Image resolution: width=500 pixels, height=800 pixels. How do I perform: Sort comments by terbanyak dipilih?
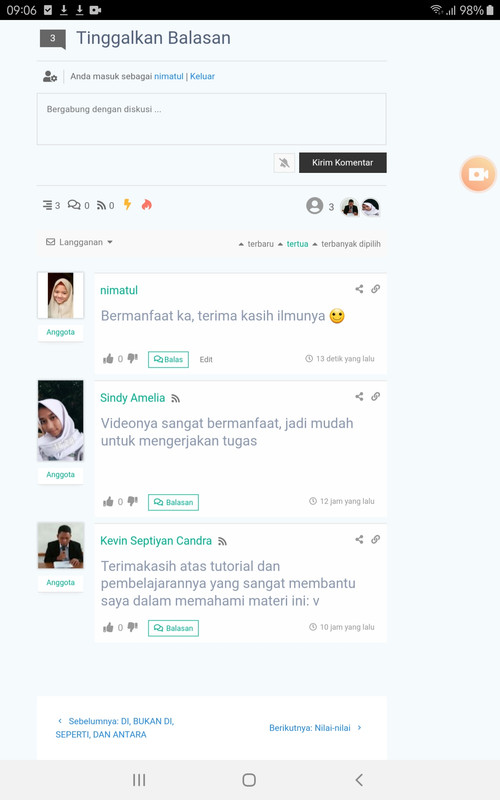point(346,244)
